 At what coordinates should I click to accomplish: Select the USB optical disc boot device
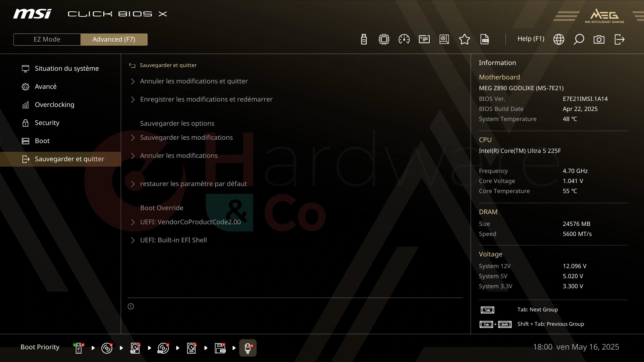pyautogui.click(x=163, y=348)
